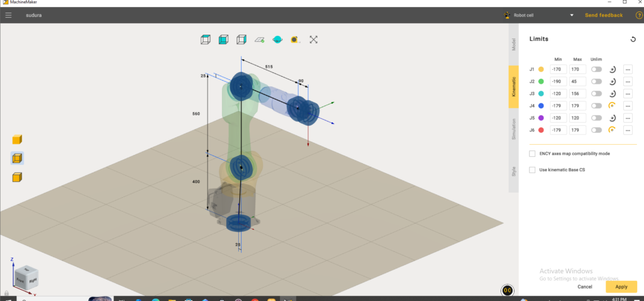Reset limits with the circular arrow icon

click(x=633, y=39)
